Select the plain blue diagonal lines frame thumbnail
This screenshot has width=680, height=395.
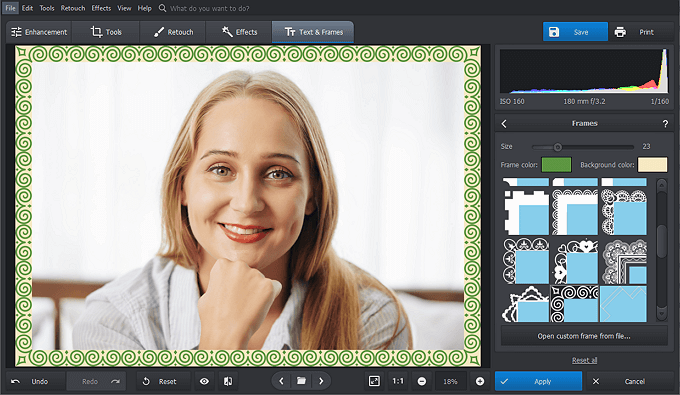click(x=624, y=304)
